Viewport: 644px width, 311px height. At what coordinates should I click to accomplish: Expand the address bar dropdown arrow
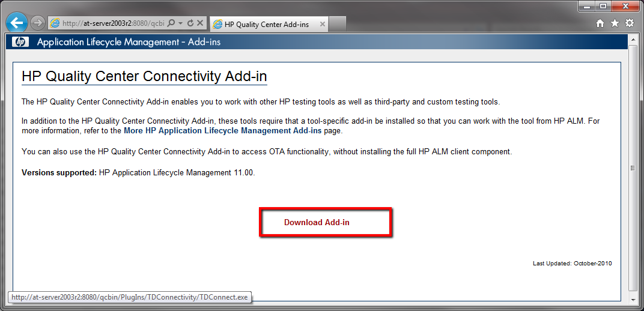pyautogui.click(x=181, y=23)
